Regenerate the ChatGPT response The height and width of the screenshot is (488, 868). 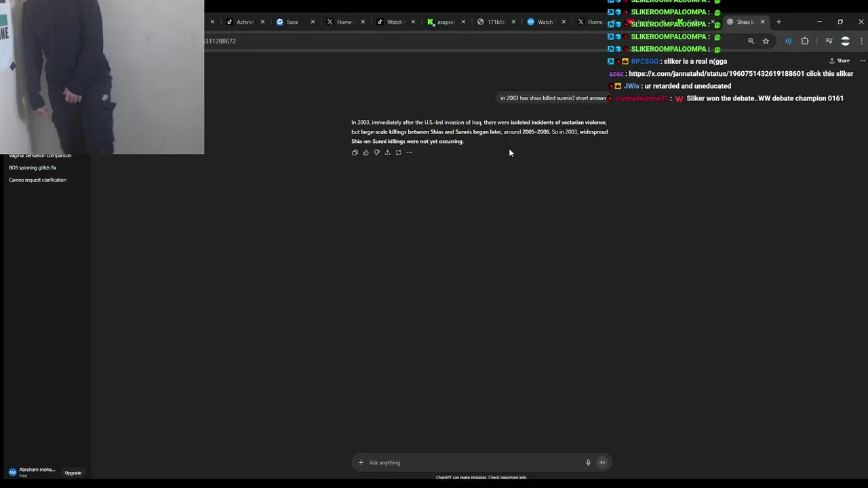(398, 152)
